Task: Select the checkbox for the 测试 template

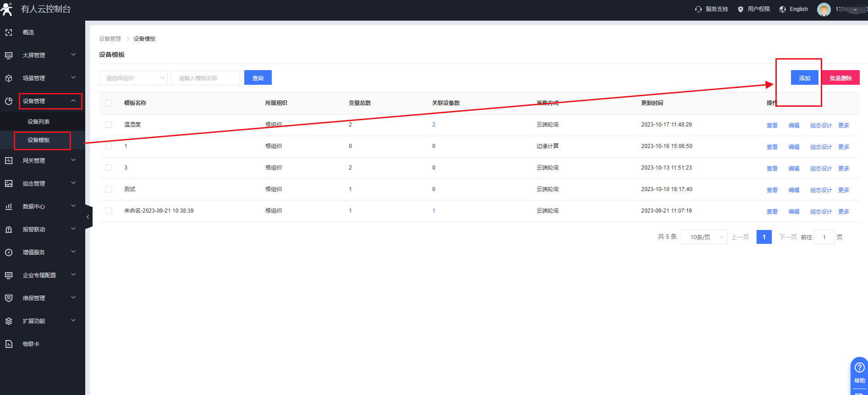Action: (109, 189)
